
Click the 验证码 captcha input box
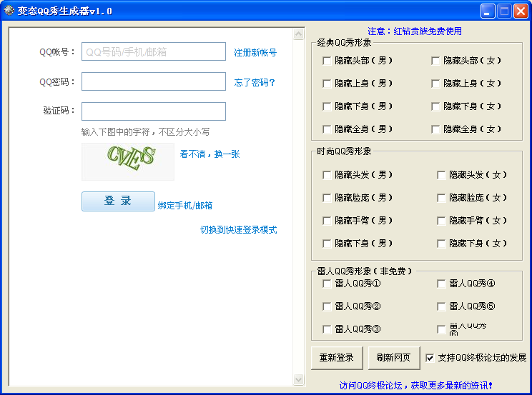click(153, 111)
